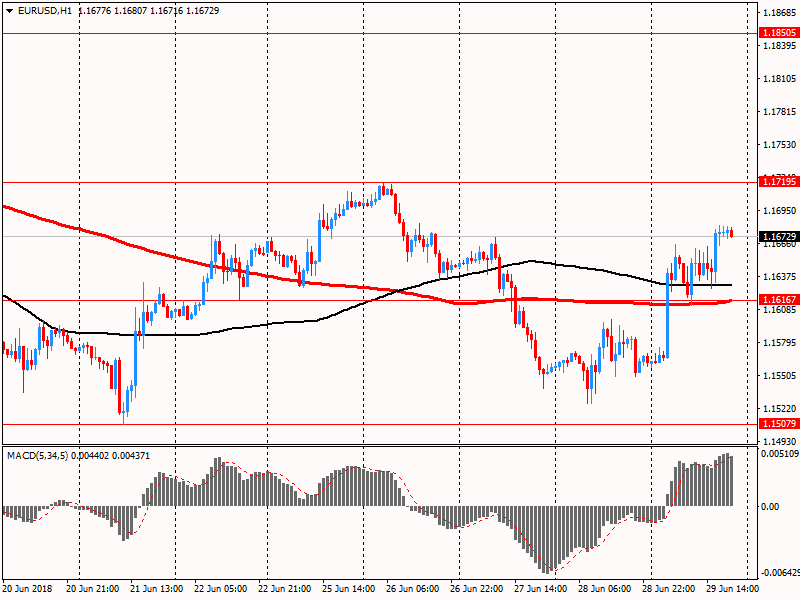800x600 pixels.
Task: Click the 1.17195 red price level label
Action: pyautogui.click(x=779, y=182)
